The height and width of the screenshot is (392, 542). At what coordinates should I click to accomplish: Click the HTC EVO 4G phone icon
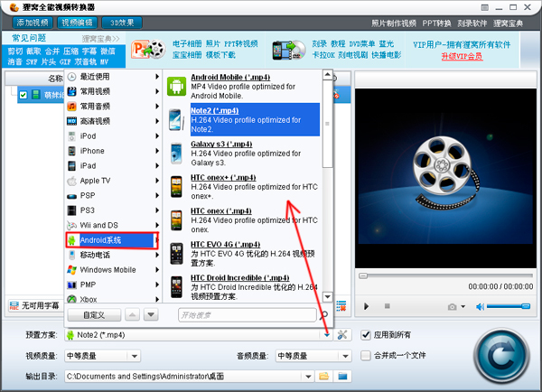[176, 254]
